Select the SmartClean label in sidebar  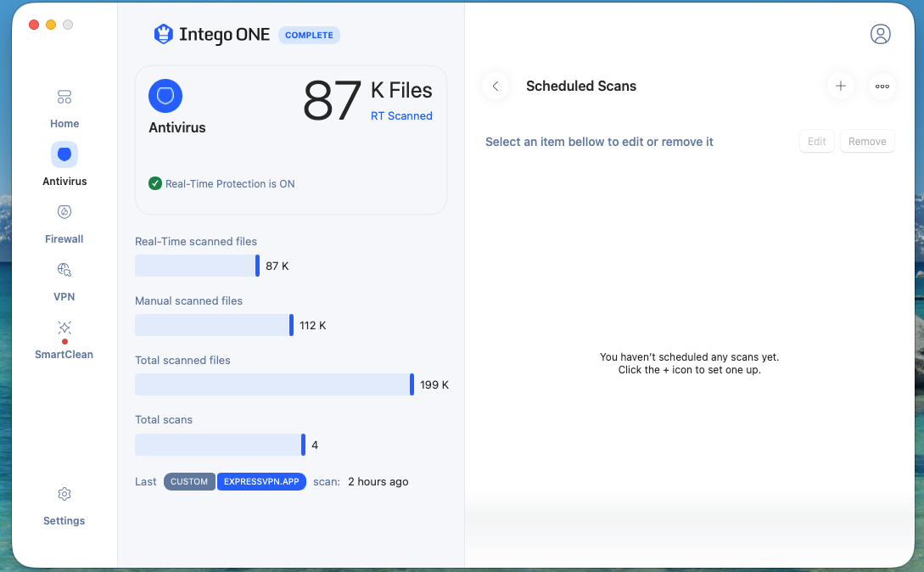click(64, 355)
